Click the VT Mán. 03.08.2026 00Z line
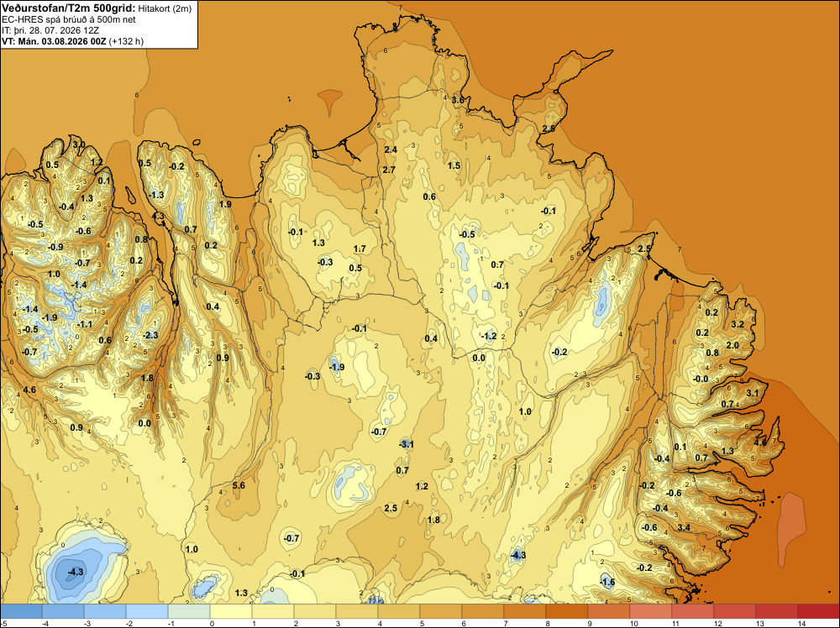 coord(72,41)
